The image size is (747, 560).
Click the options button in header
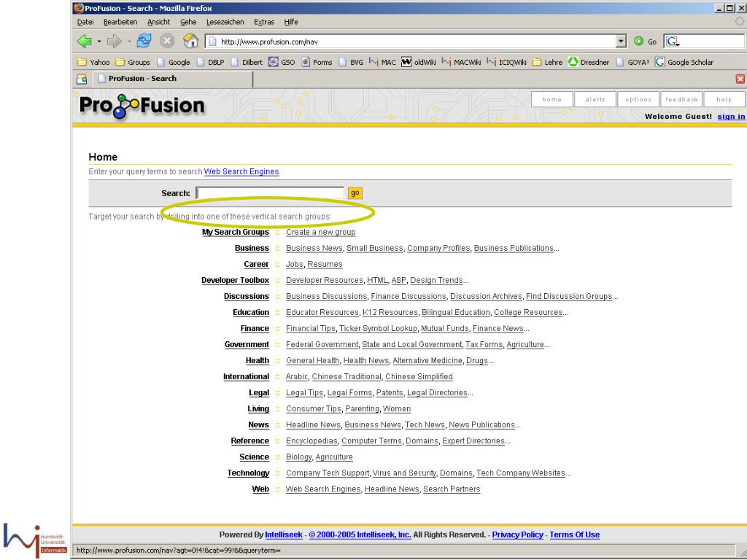[638, 100]
